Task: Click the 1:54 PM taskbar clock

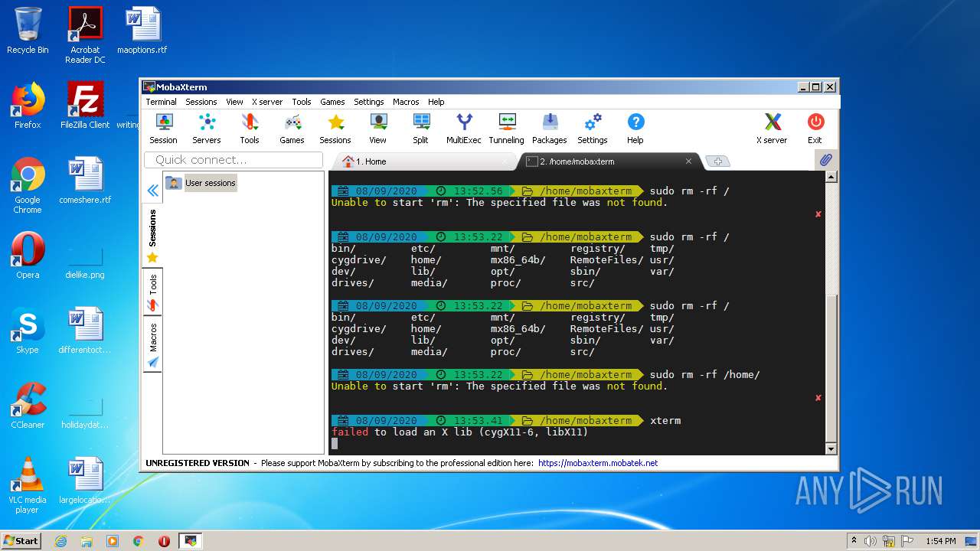Action: pos(940,541)
